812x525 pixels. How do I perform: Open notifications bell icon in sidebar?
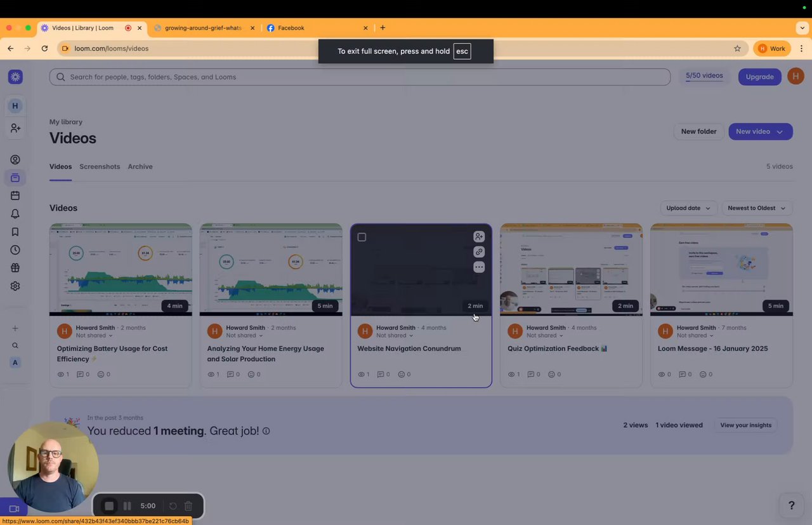point(15,214)
